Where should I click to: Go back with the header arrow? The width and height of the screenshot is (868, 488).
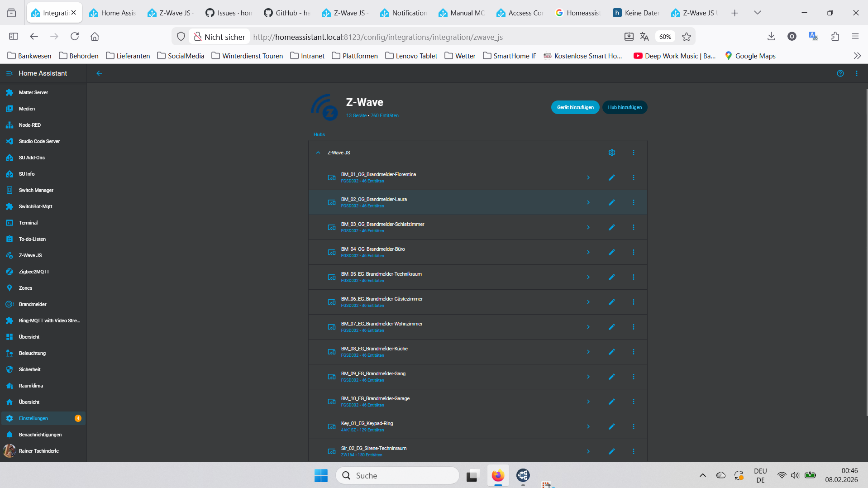99,73
